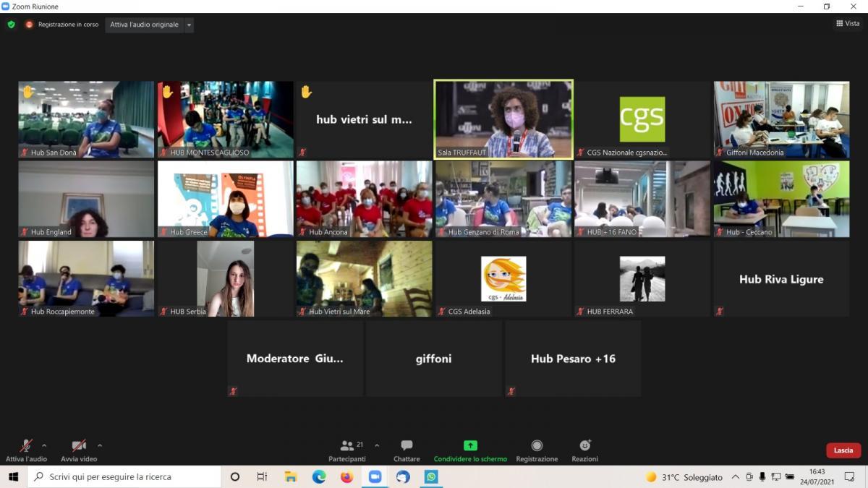Leave the meeting with Lascia

843,450
